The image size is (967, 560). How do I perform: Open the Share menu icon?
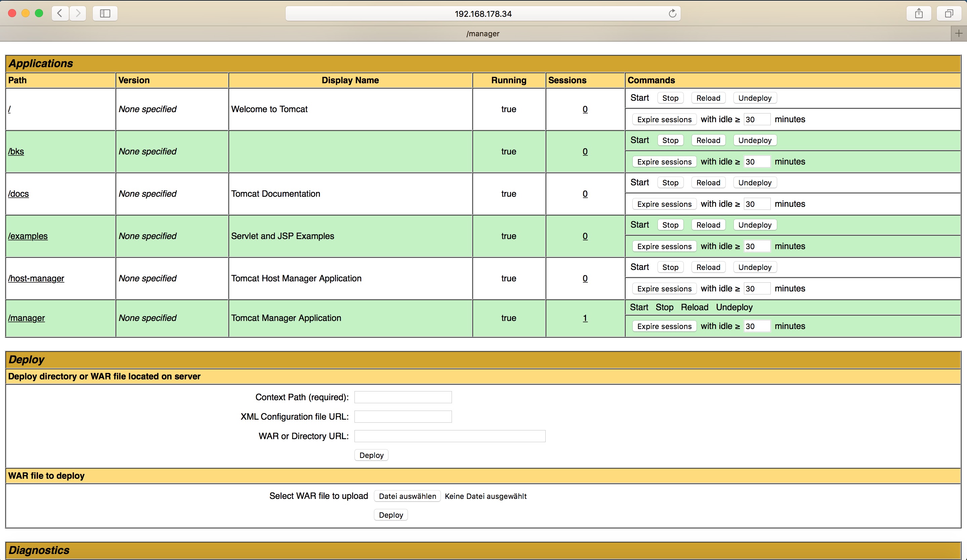[x=919, y=13]
